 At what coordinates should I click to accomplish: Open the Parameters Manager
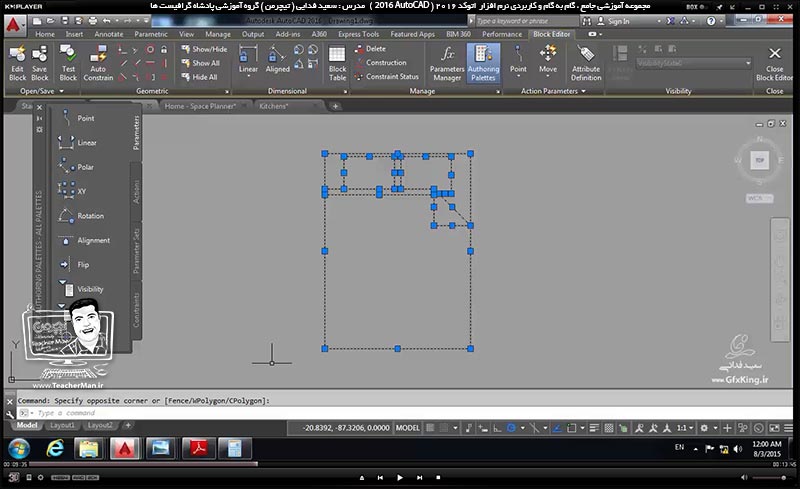click(447, 63)
